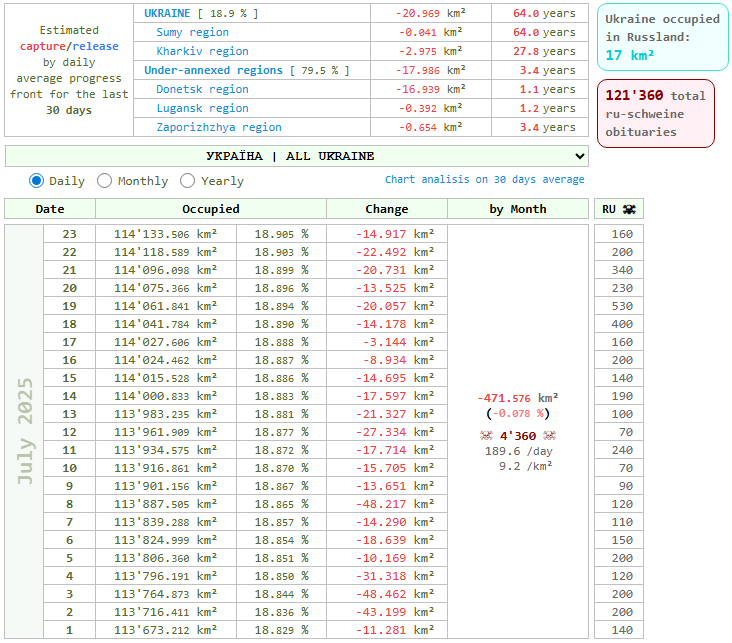This screenshot has height=643, width=732.
Task: Click the 17 km² value
Action: tap(630, 56)
